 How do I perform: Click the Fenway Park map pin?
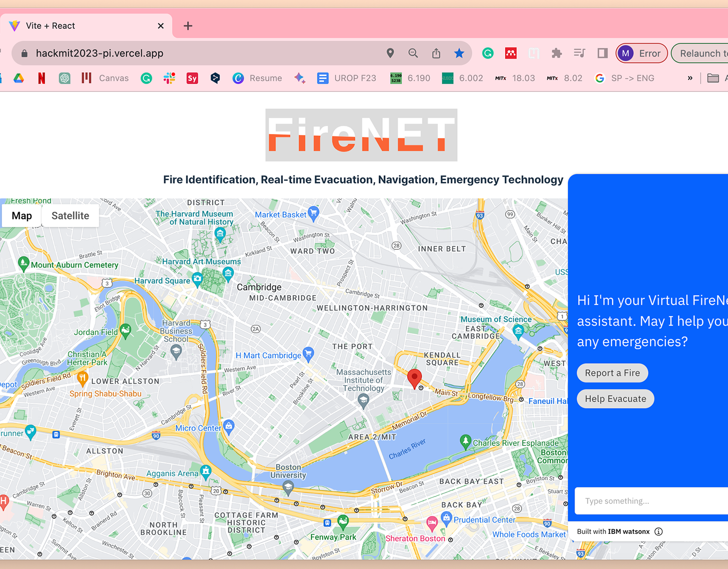pos(343,521)
